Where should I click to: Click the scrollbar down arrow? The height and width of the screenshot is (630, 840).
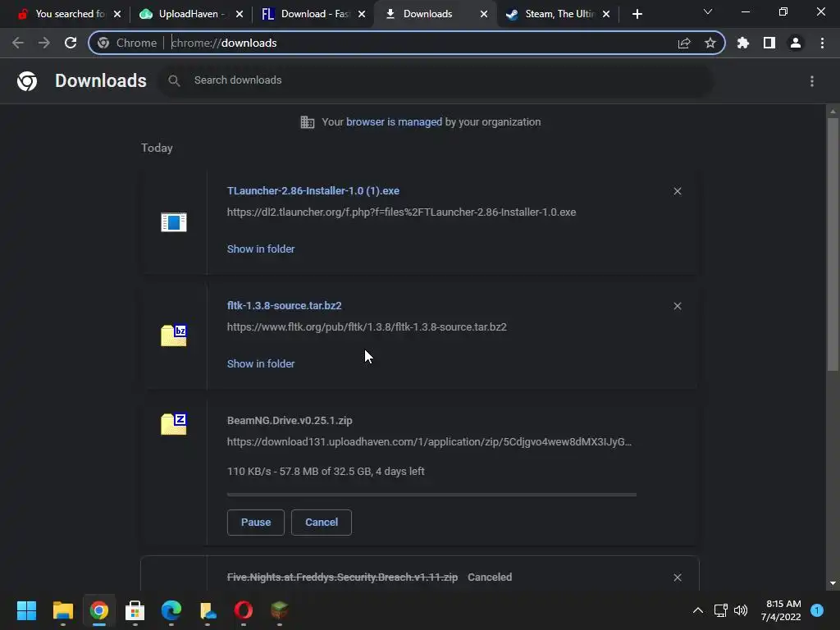pyautogui.click(x=833, y=583)
